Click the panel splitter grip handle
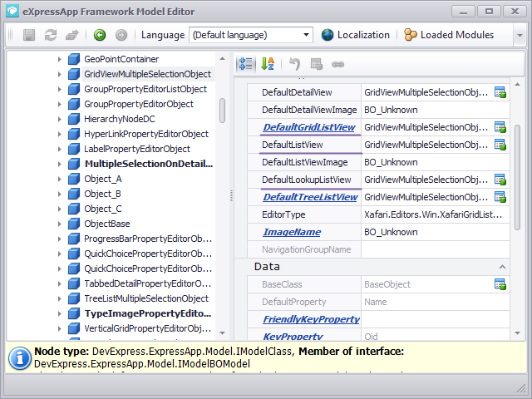 (231, 196)
